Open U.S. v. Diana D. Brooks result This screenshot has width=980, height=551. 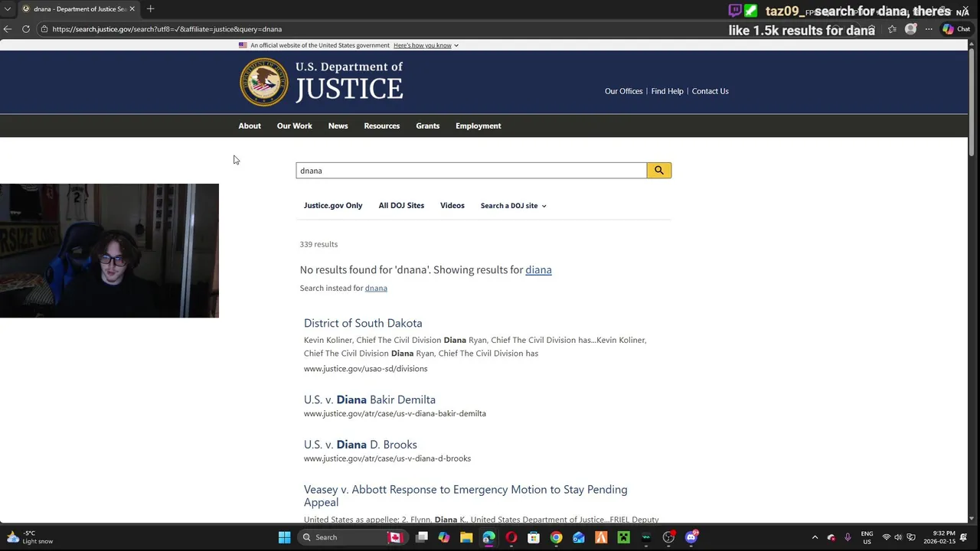point(361,445)
